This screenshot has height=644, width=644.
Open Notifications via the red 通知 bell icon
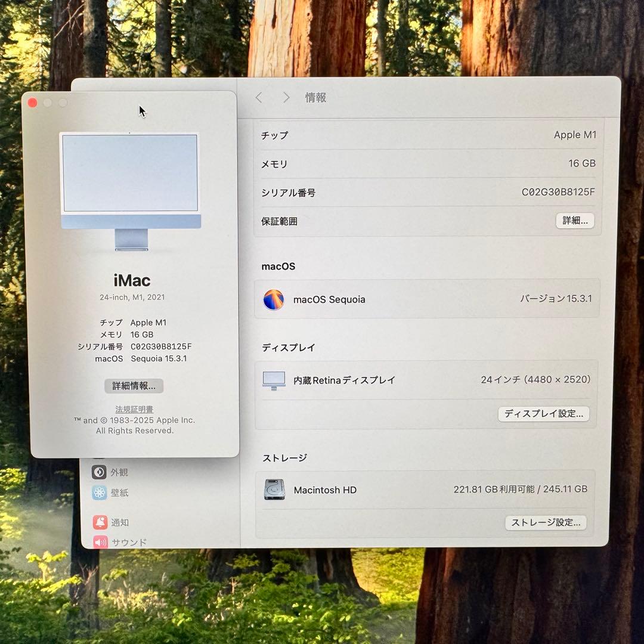(x=98, y=522)
